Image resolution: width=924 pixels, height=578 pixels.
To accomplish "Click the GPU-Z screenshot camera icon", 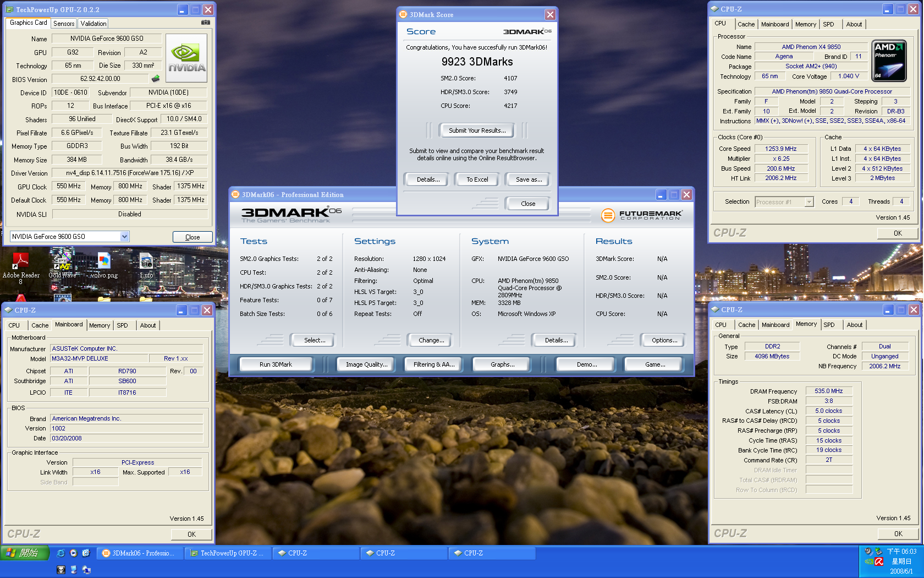I will [205, 23].
